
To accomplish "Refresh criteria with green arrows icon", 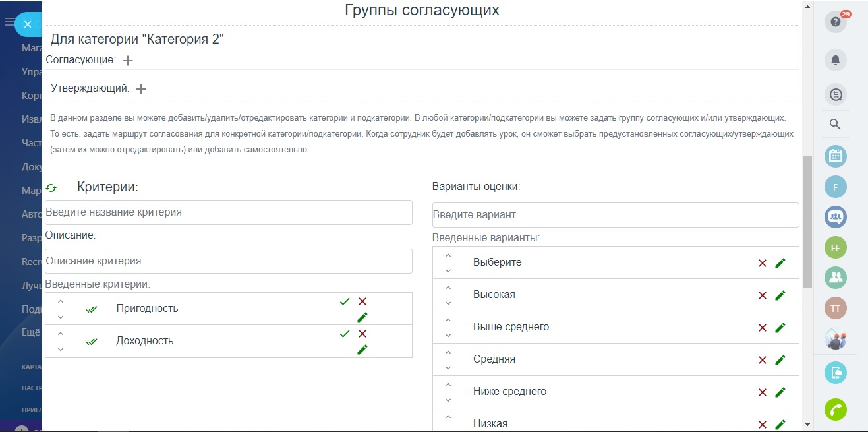I will pyautogui.click(x=51, y=188).
